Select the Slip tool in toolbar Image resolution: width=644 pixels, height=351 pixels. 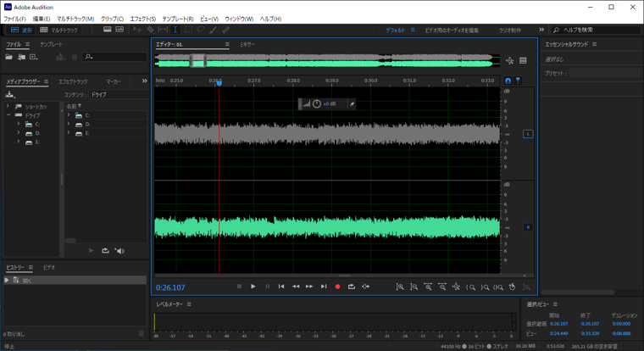coord(163,30)
